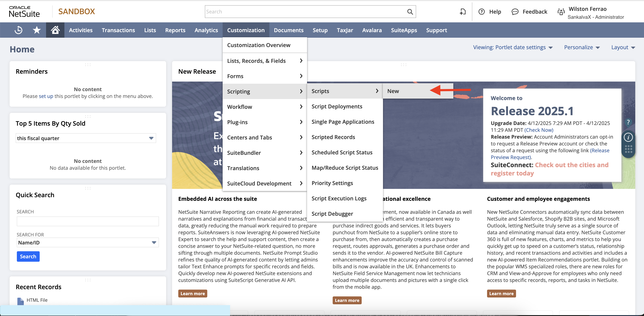The width and height of the screenshot is (644, 316).
Task: Expand Viewing: Portlet date settings menu
Action: click(513, 47)
